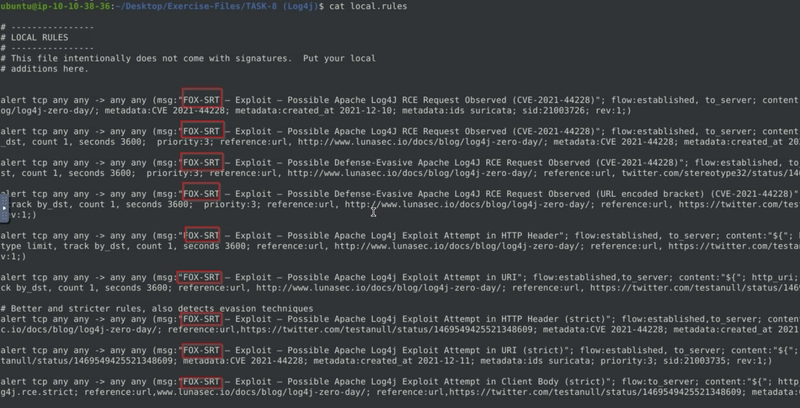Click 'metadata:created_at 2021-12-11' in URI strict rule

(x=386, y=361)
